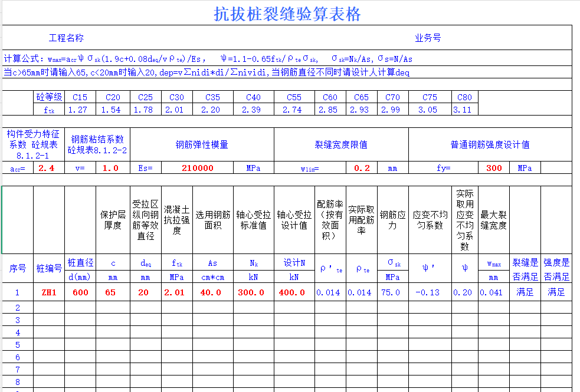The image size is (580, 392).
Task: Click the 桩直径 header cell
Action: tap(80, 263)
